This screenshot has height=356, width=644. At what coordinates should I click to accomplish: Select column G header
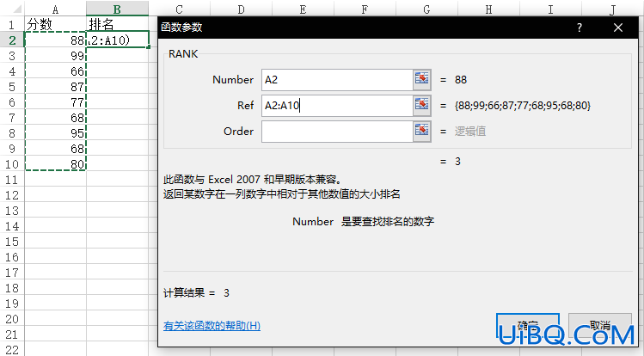tap(426, 9)
